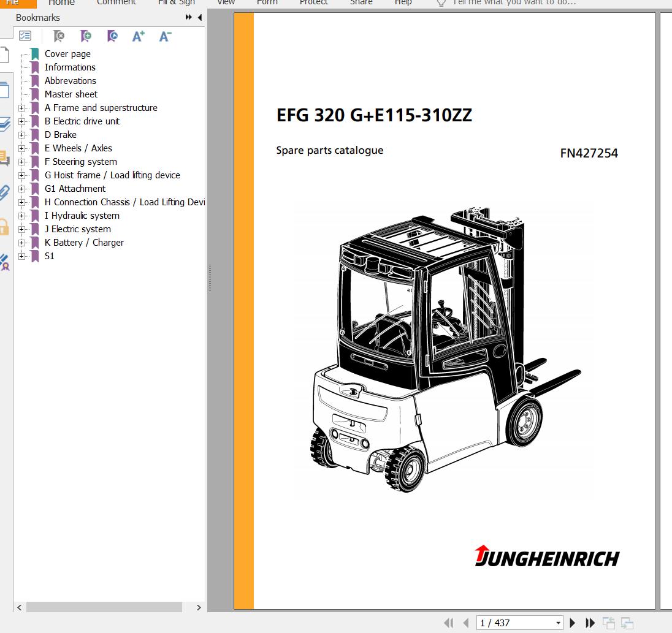Click the expand all bookmarks list icon
This screenshot has height=633, width=672.
pos(25,36)
